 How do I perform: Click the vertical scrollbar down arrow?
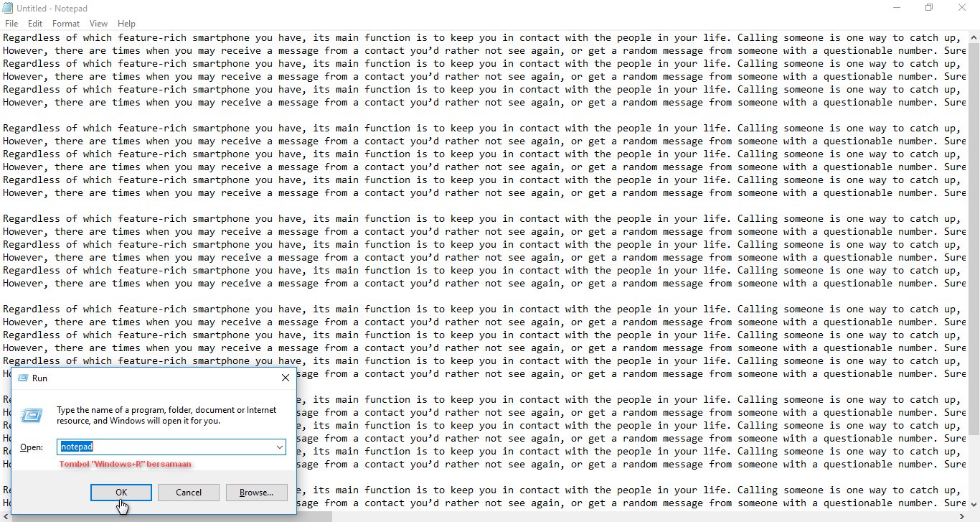tap(974, 503)
